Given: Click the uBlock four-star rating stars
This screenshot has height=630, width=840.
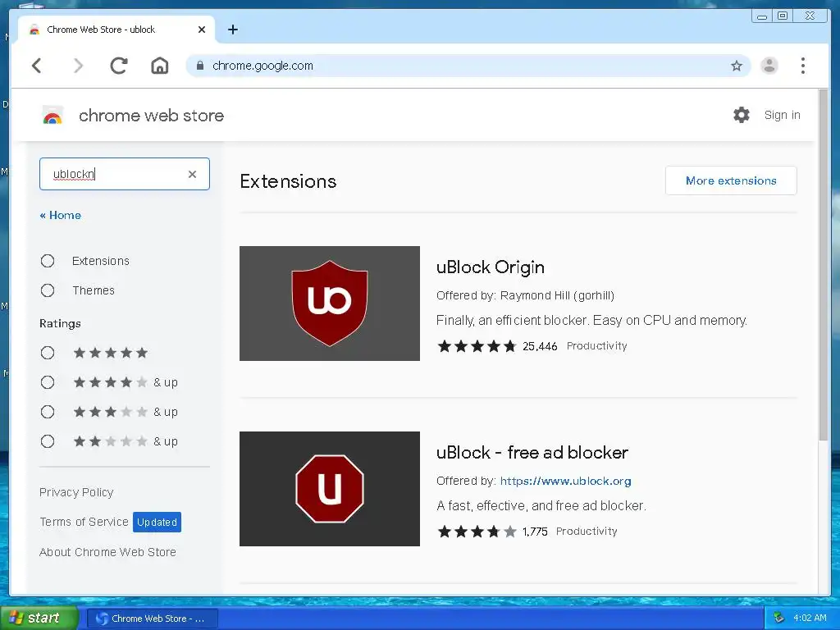Looking at the screenshot, I should click(x=477, y=532).
